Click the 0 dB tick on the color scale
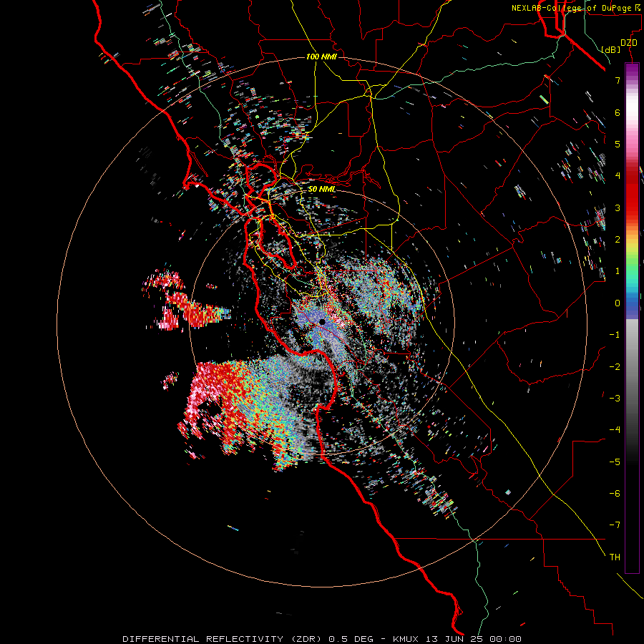Image resolution: width=644 pixels, height=644 pixels. click(618, 303)
